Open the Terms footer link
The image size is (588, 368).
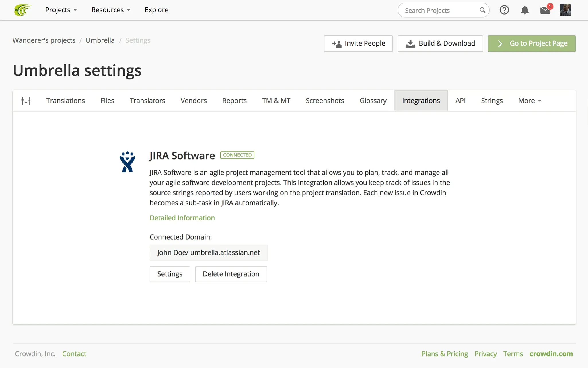513,354
